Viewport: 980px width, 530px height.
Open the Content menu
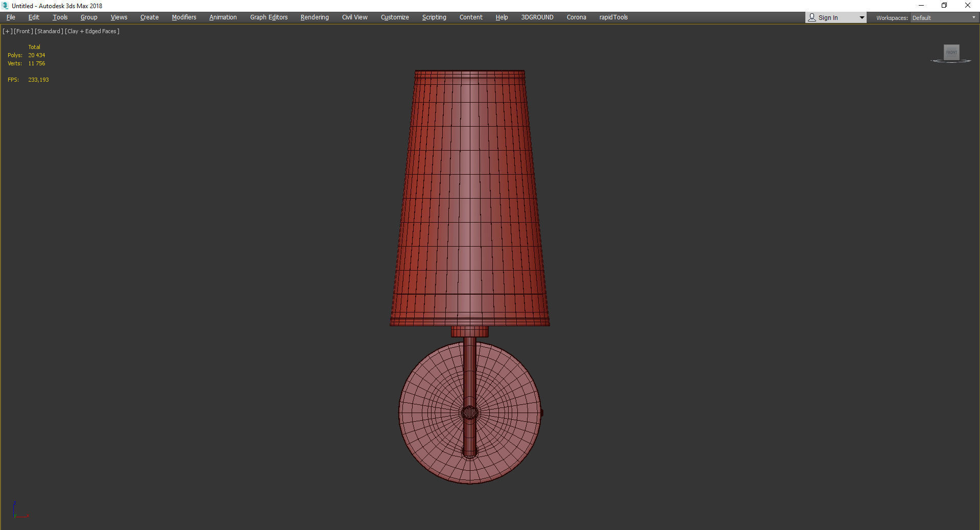pos(471,17)
